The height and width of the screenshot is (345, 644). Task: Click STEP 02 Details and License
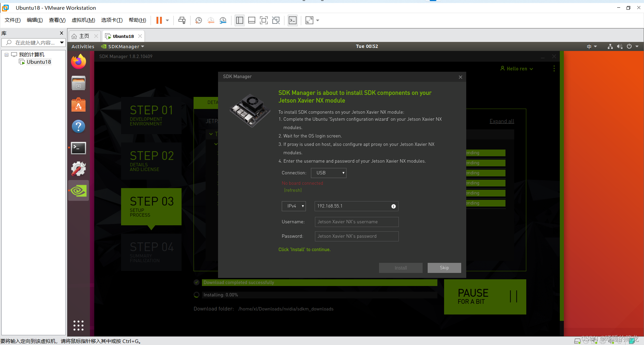pos(151,161)
